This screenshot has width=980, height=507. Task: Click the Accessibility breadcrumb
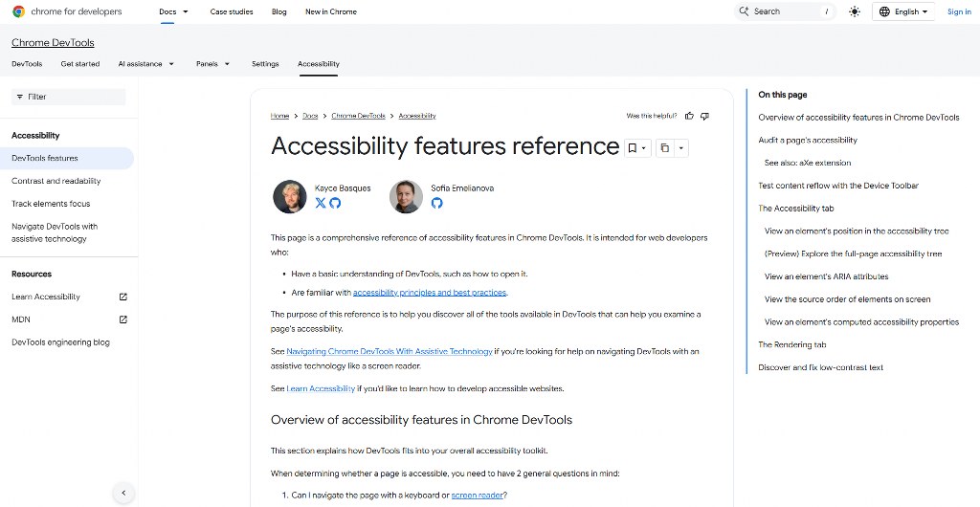[x=417, y=116]
